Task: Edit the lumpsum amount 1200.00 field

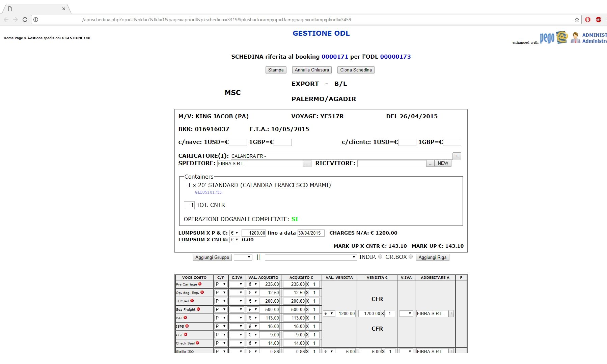Action: coord(254,233)
